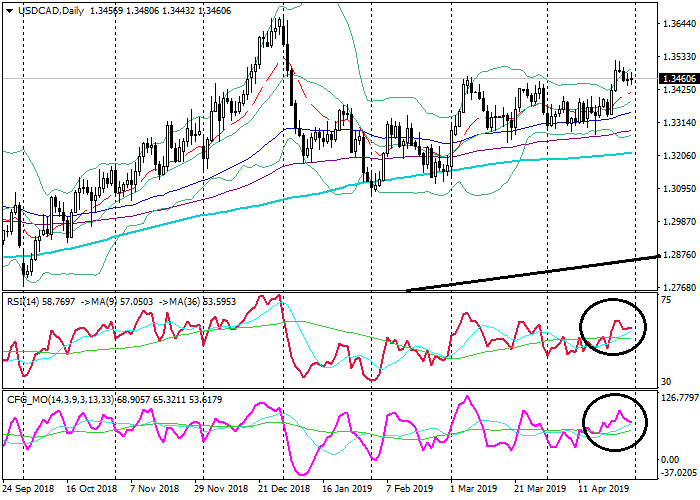Viewport: 700px width, 500px height.
Task: Click the RSI(14) indicator label
Action: pyautogui.click(x=24, y=298)
